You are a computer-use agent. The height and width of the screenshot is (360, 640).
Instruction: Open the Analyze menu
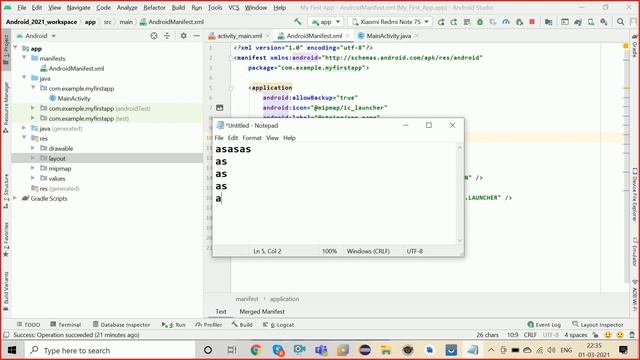[127, 8]
